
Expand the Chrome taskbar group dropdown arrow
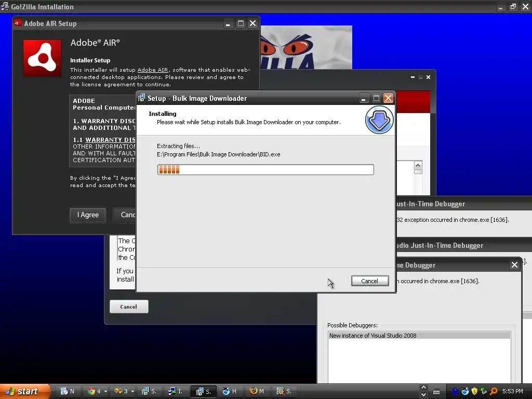pyautogui.click(x=105, y=392)
